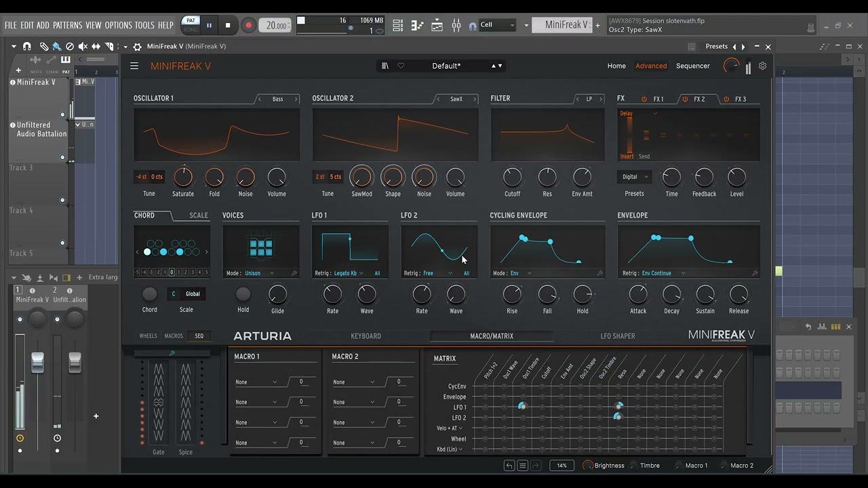Select the previous preset with up arrow
This screenshot has width=868, height=488.
click(x=494, y=66)
